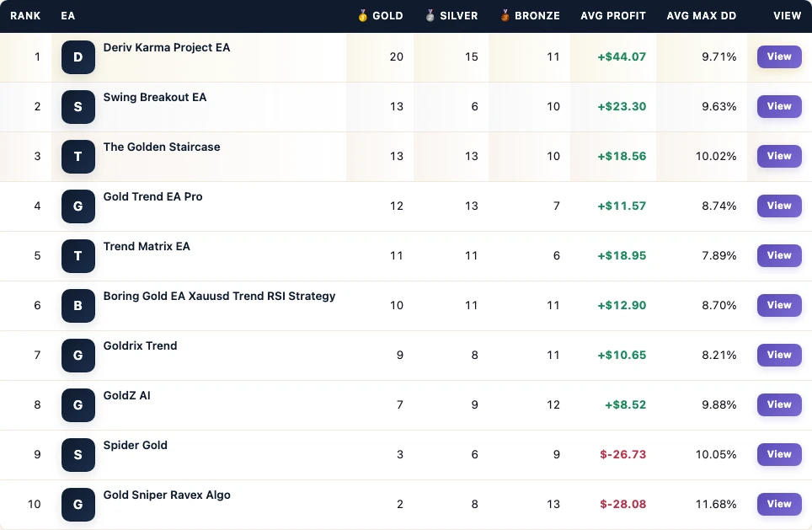Click the BRONZE column header label

click(537, 16)
